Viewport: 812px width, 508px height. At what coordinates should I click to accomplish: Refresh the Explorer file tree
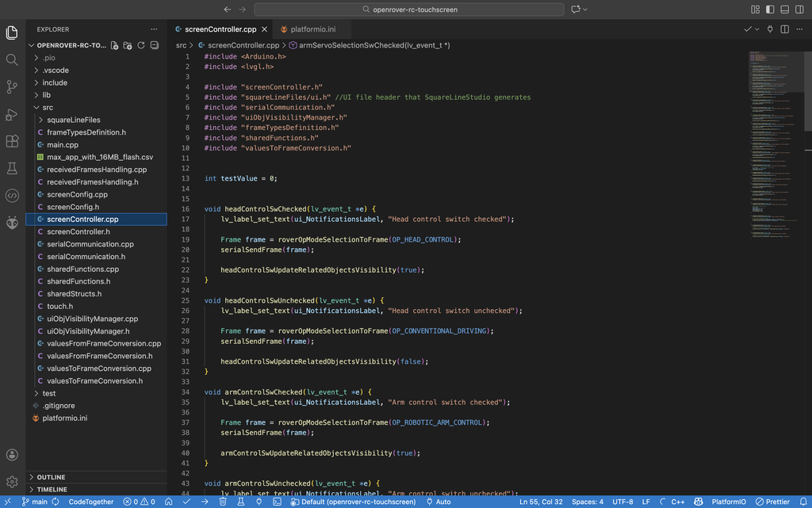point(141,45)
